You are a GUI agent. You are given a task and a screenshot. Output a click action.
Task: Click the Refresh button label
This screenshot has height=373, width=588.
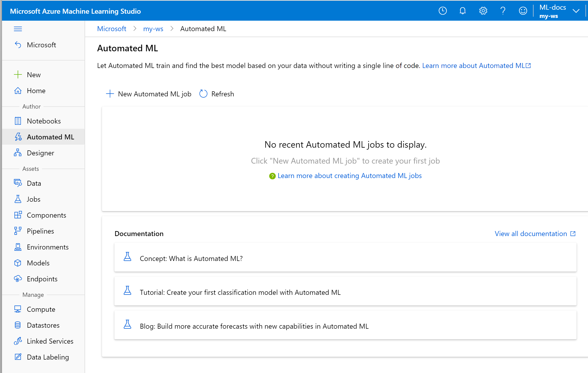click(x=223, y=94)
